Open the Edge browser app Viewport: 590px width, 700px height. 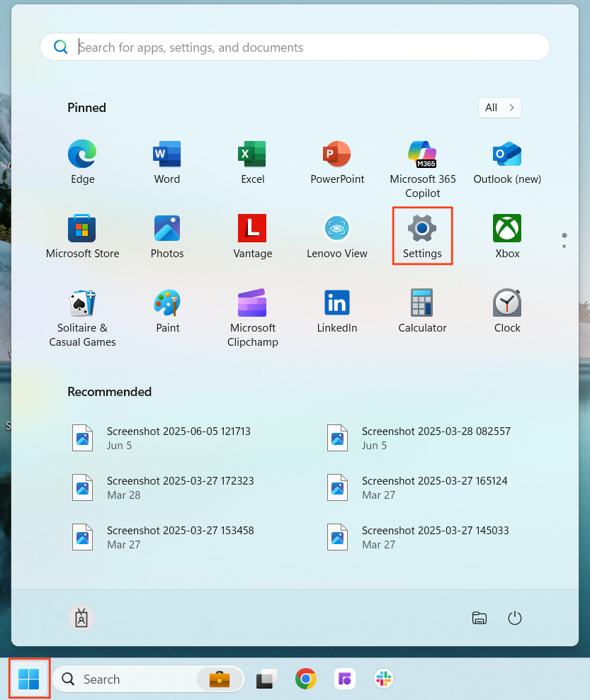[x=83, y=162]
